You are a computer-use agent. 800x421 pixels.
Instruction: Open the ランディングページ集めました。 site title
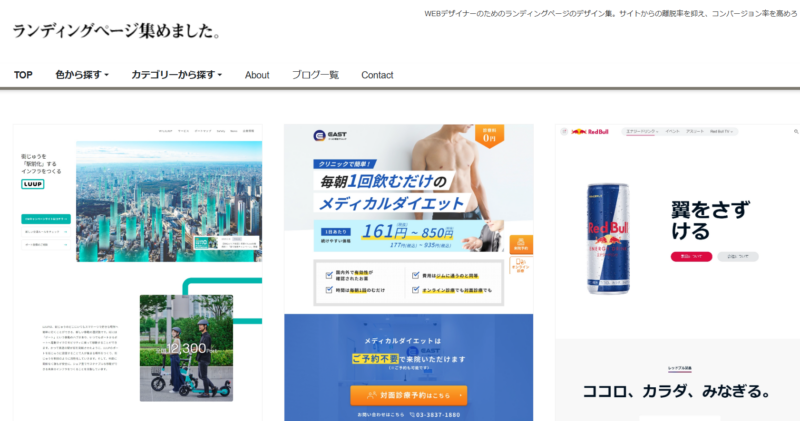[116, 31]
